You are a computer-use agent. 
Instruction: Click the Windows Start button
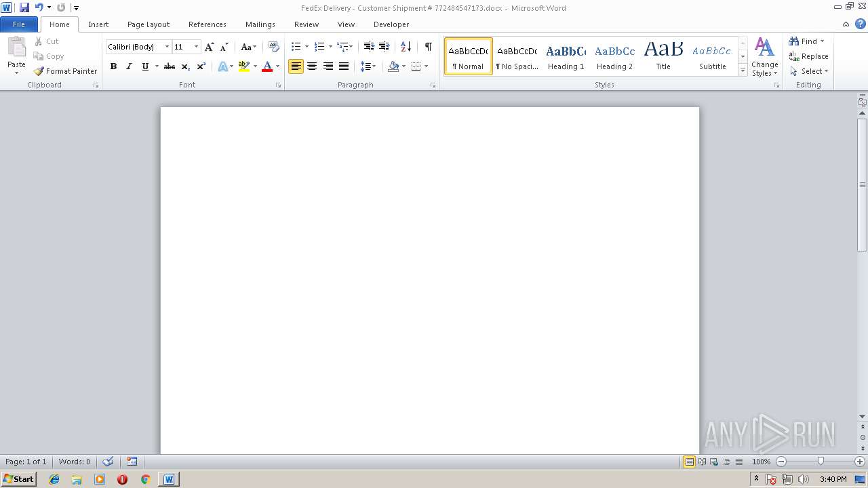point(18,479)
